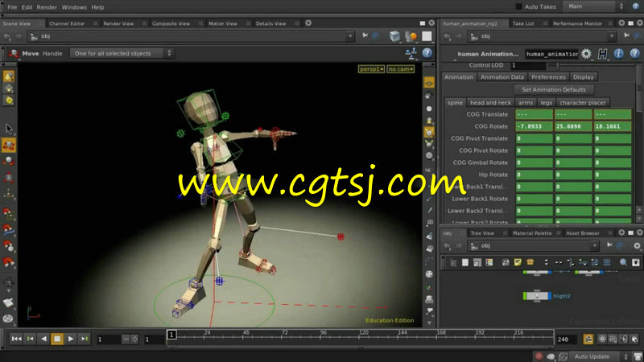This screenshot has height=362, width=644.
Task: Switch to Render View tab
Action: [x=118, y=23]
